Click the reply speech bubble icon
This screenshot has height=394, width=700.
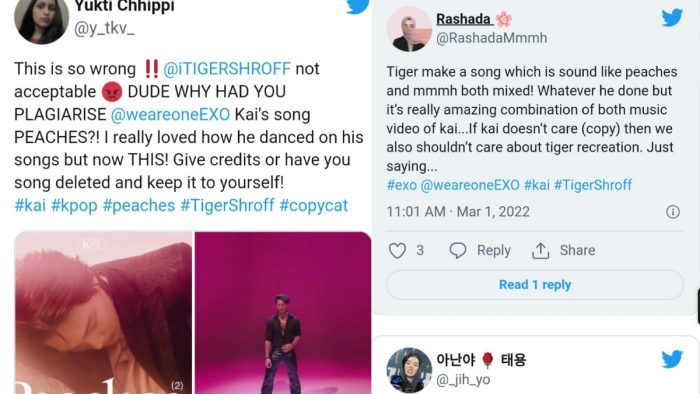pyautogui.click(x=458, y=250)
